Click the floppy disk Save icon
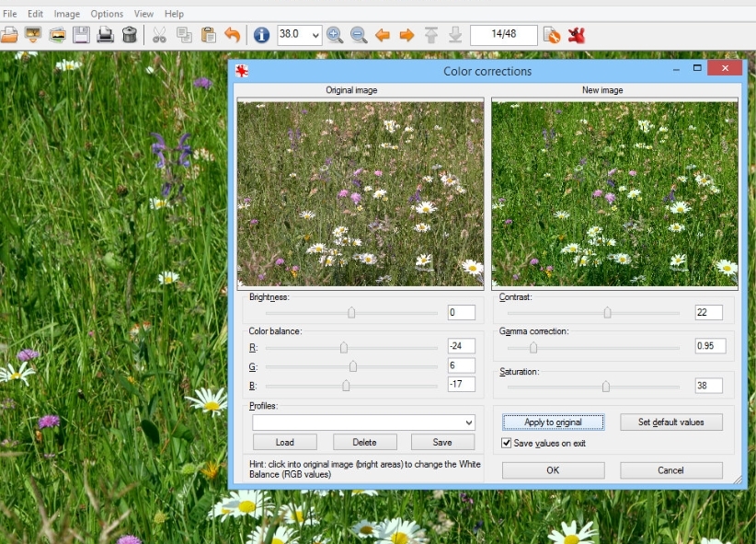This screenshot has height=544, width=756. [x=82, y=35]
